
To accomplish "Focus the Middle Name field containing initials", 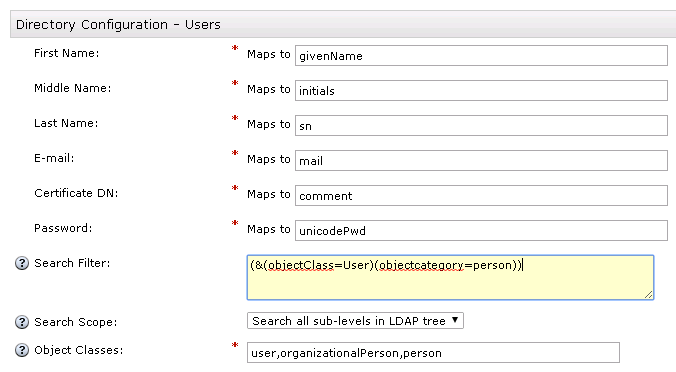I will [x=481, y=91].
